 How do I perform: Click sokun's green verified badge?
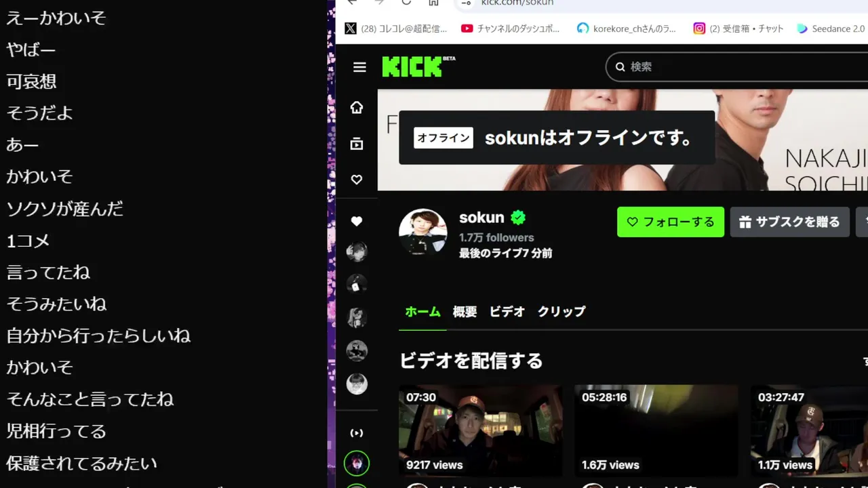tap(518, 218)
